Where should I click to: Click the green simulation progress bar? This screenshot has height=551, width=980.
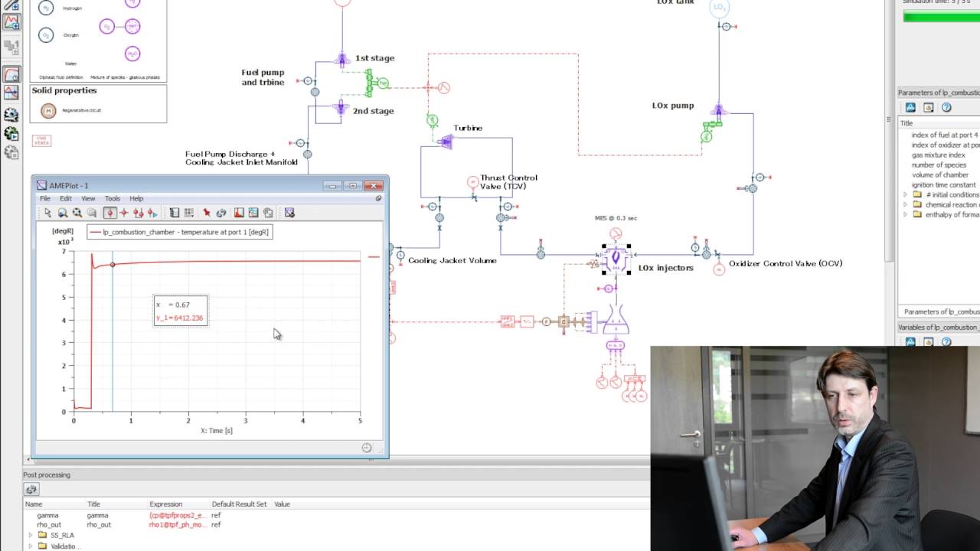click(x=941, y=17)
